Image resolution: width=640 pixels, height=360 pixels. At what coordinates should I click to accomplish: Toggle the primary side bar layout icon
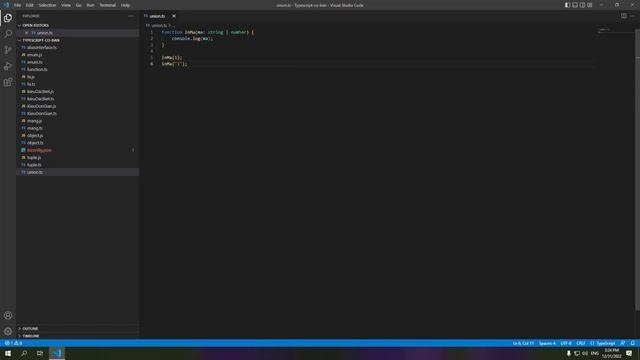(567, 5)
